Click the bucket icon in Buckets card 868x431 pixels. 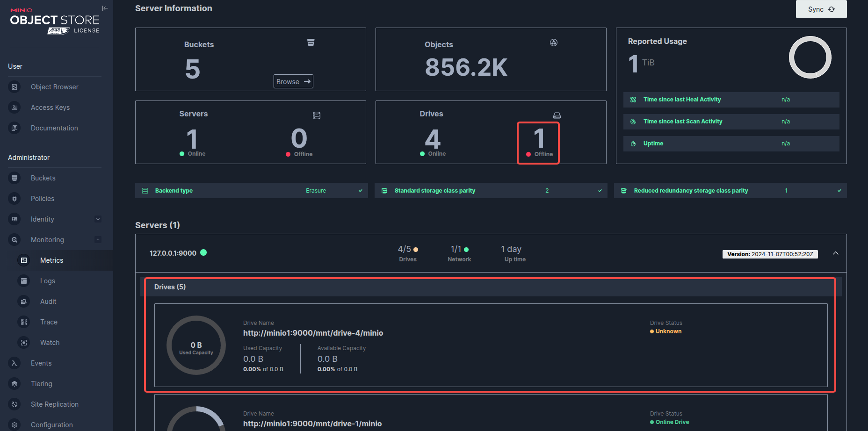point(311,43)
